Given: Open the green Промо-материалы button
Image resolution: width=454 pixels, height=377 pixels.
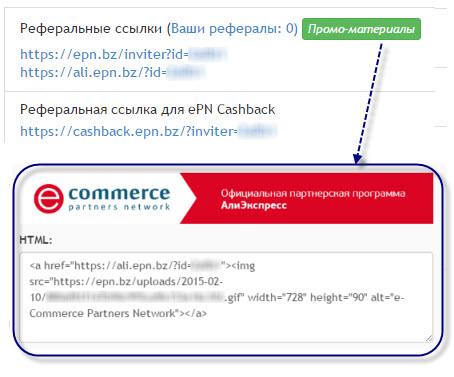Looking at the screenshot, I should [x=361, y=29].
